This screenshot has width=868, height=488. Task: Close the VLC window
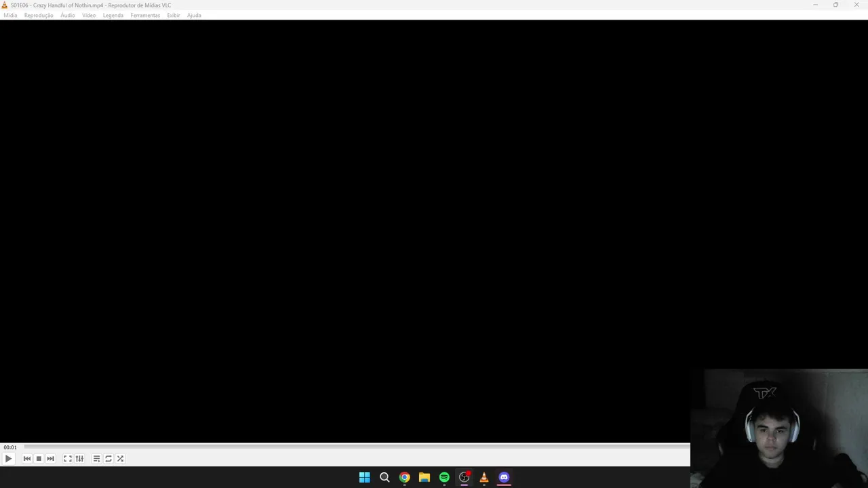coord(856,5)
